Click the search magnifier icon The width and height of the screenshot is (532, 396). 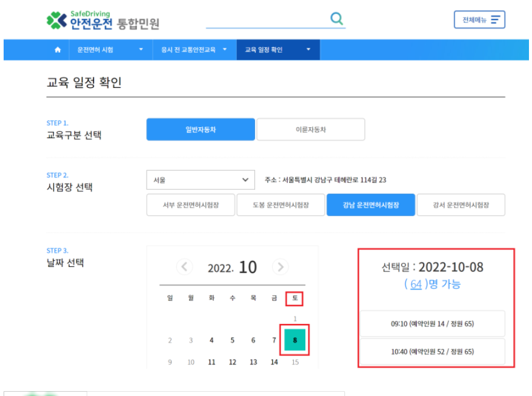pos(337,19)
